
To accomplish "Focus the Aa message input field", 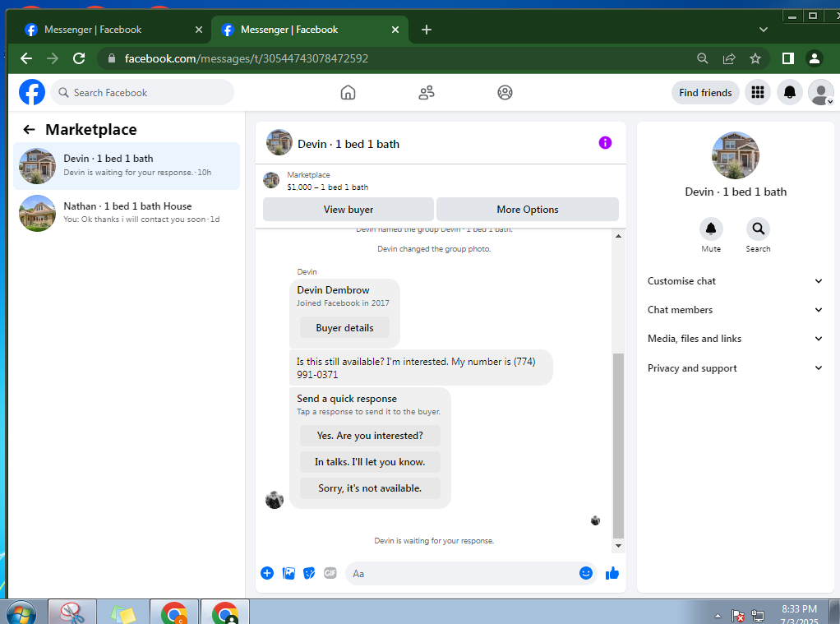I will point(462,573).
